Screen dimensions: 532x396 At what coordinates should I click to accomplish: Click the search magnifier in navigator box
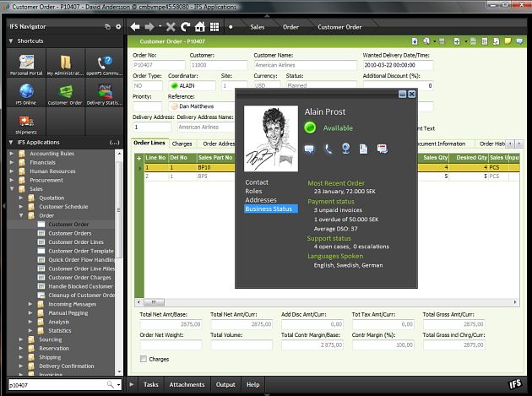point(110,384)
